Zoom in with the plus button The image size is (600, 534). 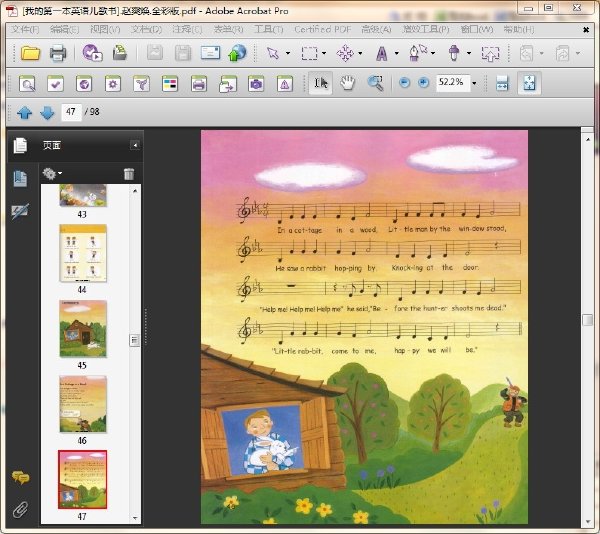click(423, 82)
